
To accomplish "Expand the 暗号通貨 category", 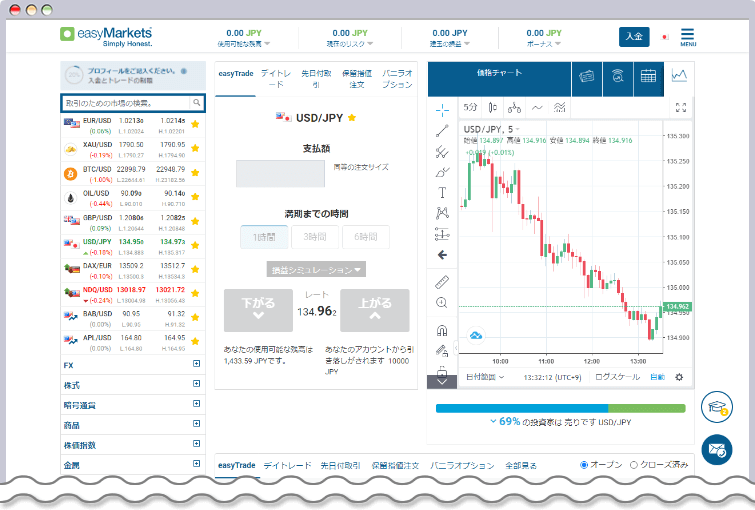I will (196, 404).
